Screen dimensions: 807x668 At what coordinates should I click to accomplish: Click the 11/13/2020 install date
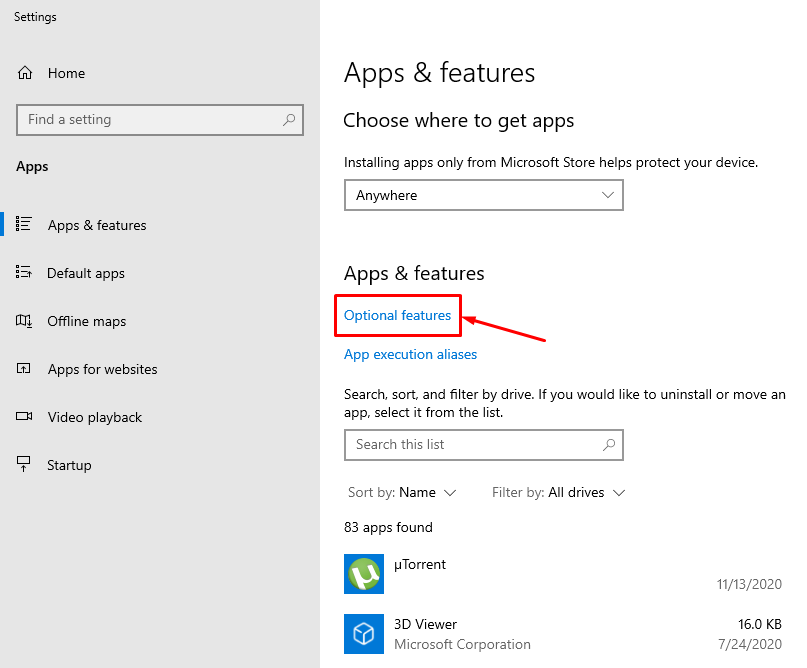749,584
